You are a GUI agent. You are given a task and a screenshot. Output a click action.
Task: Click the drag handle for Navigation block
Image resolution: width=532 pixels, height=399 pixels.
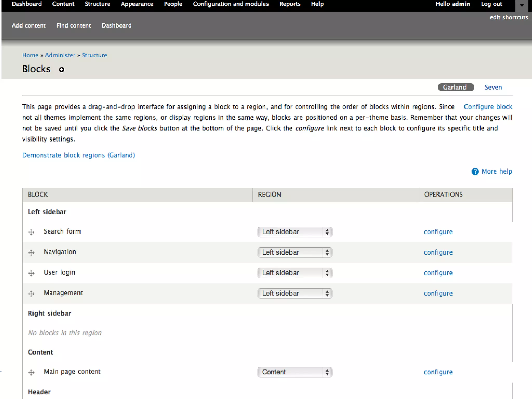coord(31,252)
